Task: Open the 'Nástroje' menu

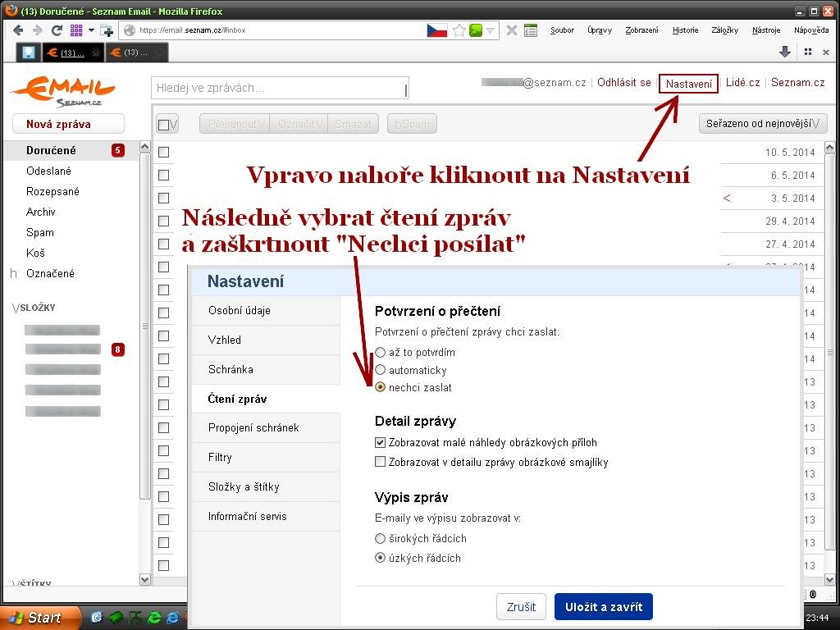Action: coord(766,30)
